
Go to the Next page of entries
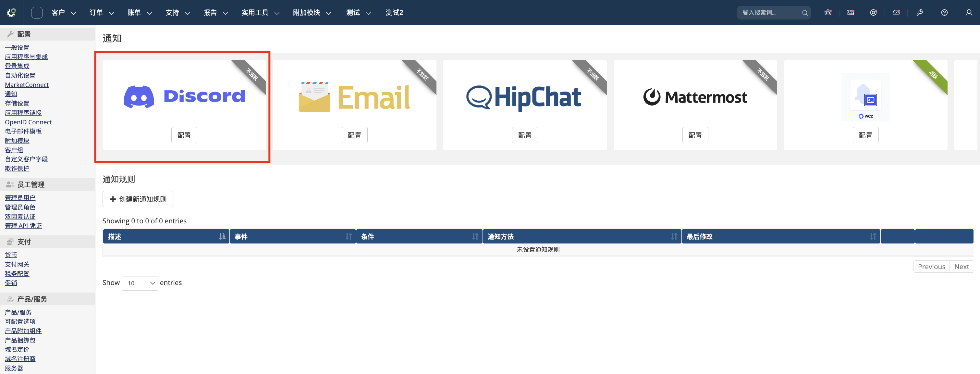[962, 267]
